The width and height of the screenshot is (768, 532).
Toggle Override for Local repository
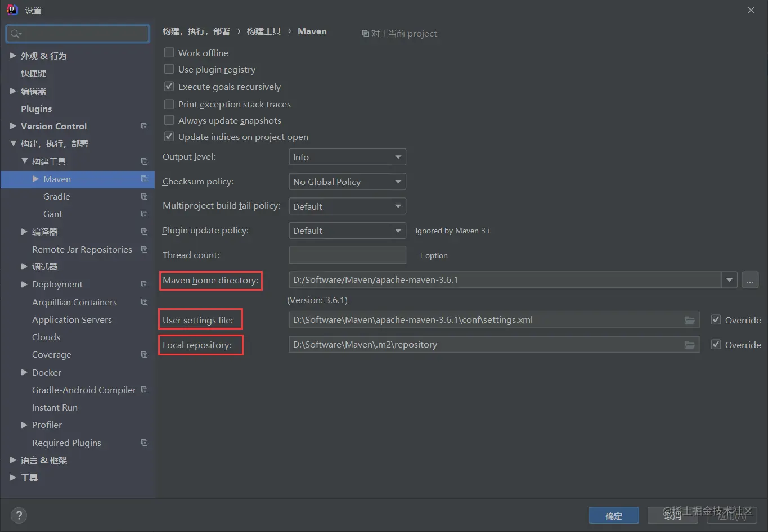point(716,344)
